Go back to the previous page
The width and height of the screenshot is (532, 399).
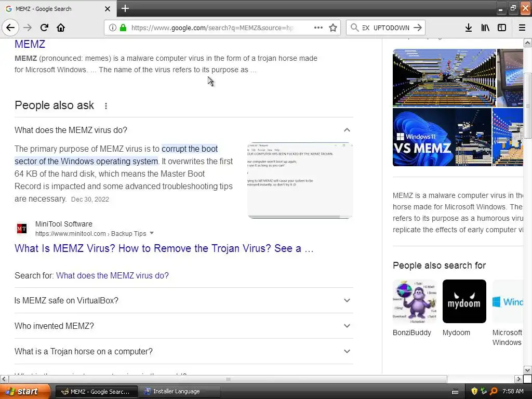(x=10, y=28)
